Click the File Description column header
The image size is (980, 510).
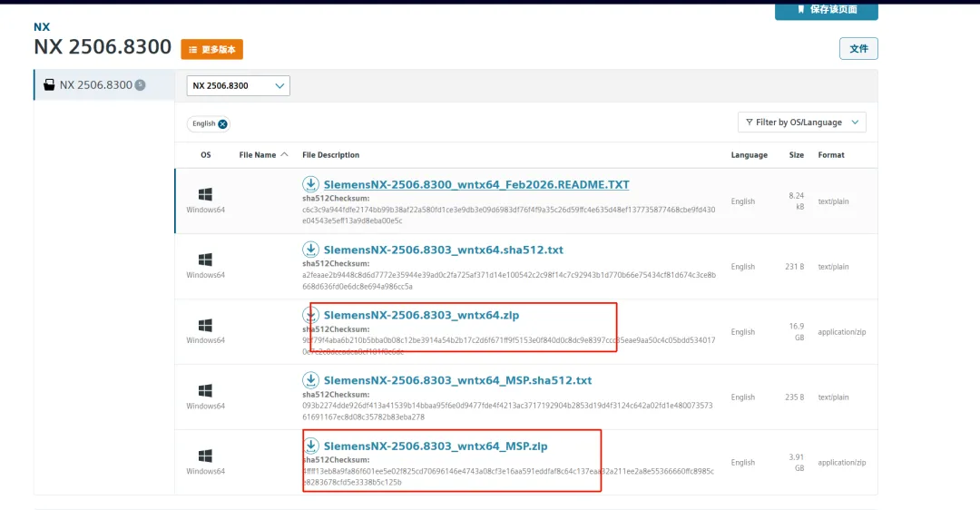(x=330, y=155)
